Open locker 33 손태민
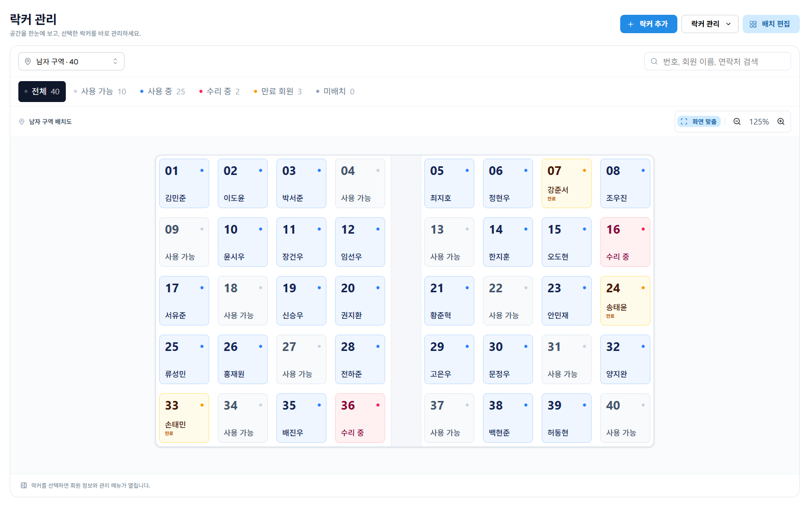The width and height of the screenshot is (812, 530). (x=184, y=418)
